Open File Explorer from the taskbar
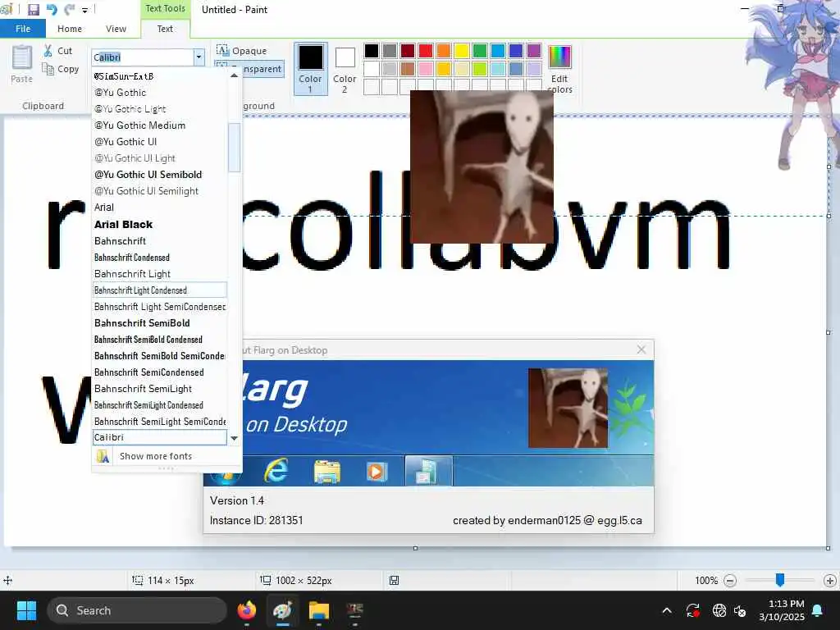The height and width of the screenshot is (630, 840). point(319,610)
